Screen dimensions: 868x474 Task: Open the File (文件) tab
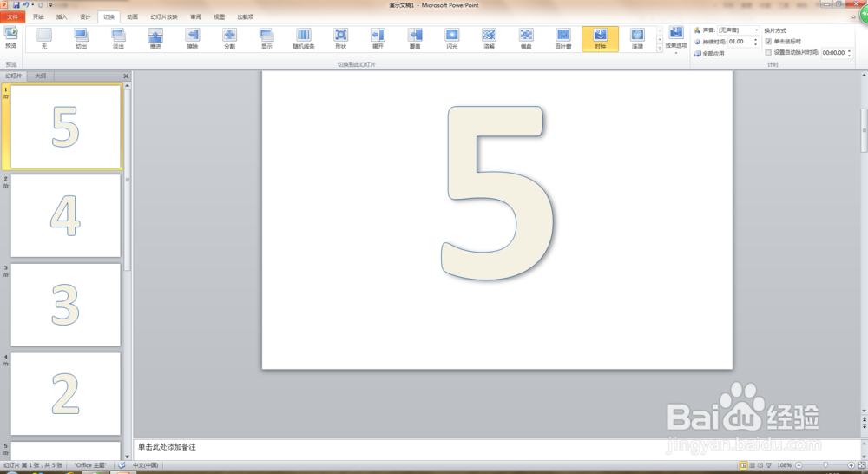[x=13, y=16]
